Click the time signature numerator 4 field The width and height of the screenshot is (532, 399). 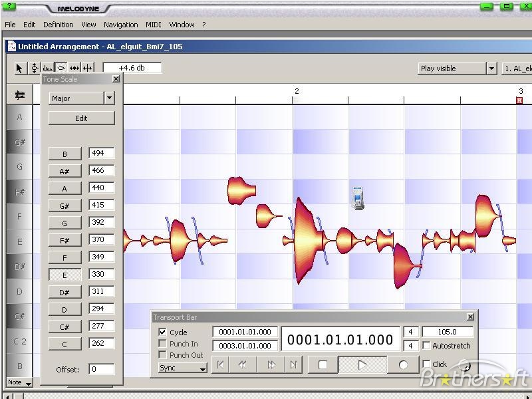(410, 332)
